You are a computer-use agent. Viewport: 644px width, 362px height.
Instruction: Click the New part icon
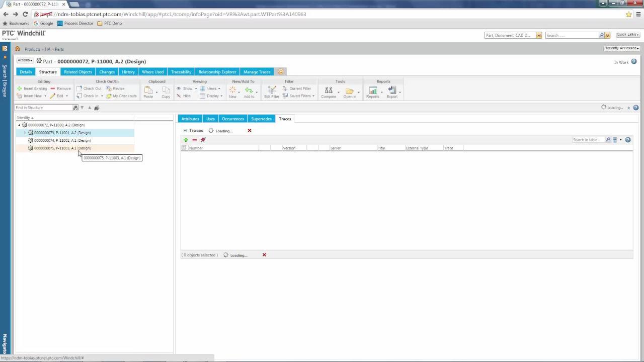[232, 91]
